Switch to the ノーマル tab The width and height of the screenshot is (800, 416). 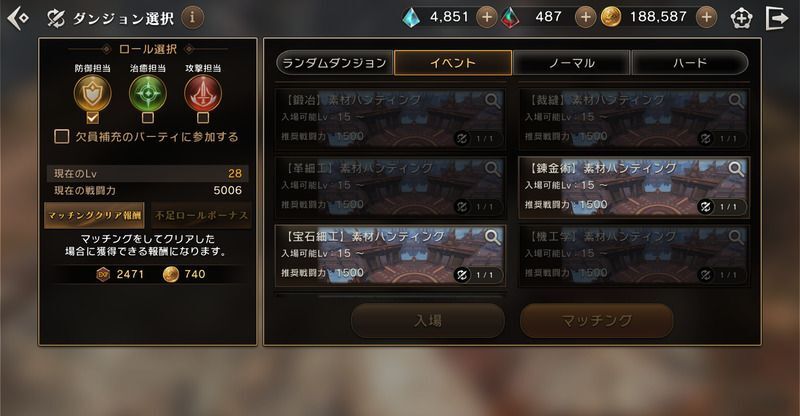(571, 63)
